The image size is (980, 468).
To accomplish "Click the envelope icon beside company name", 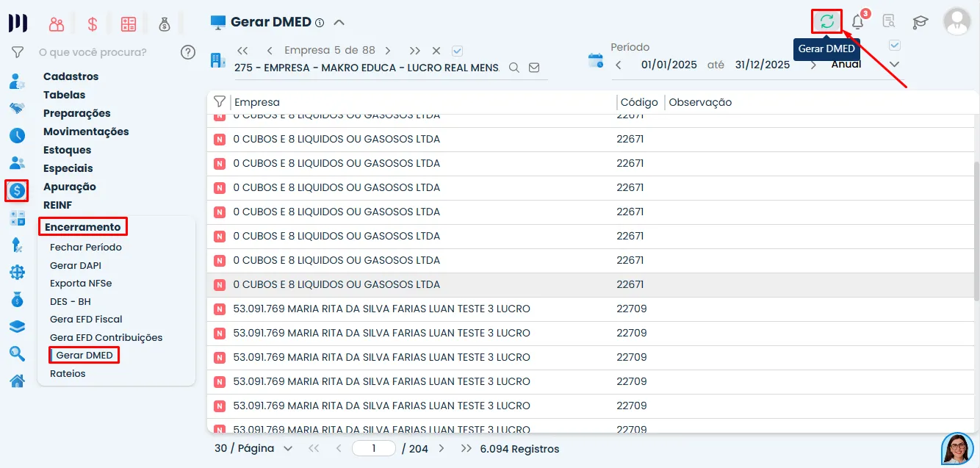I will tap(534, 68).
